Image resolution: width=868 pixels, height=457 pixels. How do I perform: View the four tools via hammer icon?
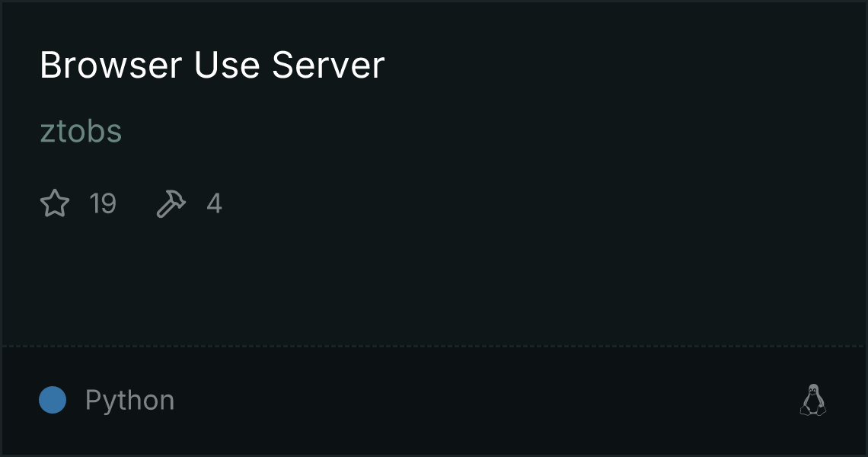pos(171,203)
